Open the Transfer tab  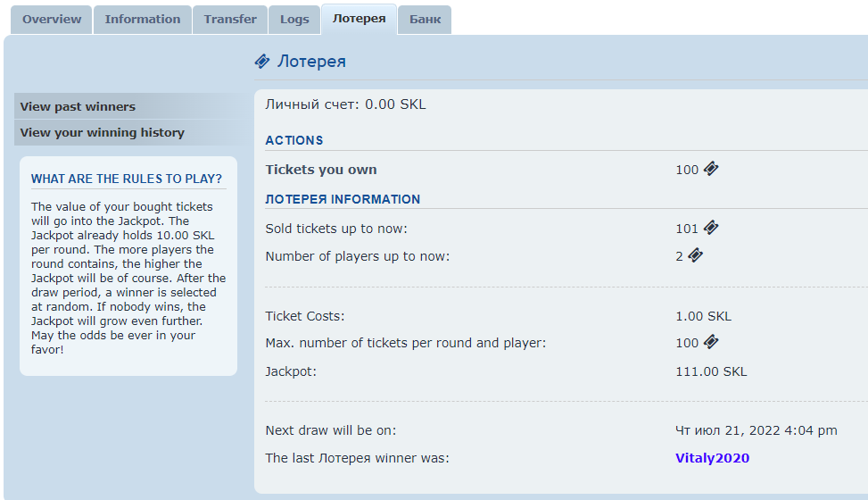pos(230,19)
